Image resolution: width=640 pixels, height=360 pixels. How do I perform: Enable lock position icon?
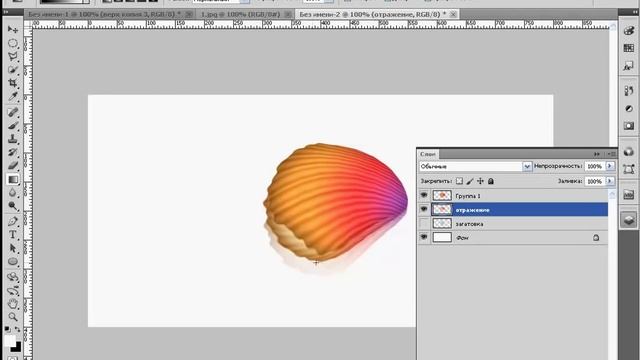coord(480,181)
